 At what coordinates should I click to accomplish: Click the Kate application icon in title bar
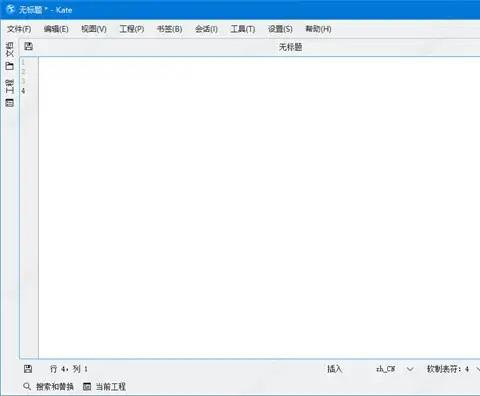[11, 9]
